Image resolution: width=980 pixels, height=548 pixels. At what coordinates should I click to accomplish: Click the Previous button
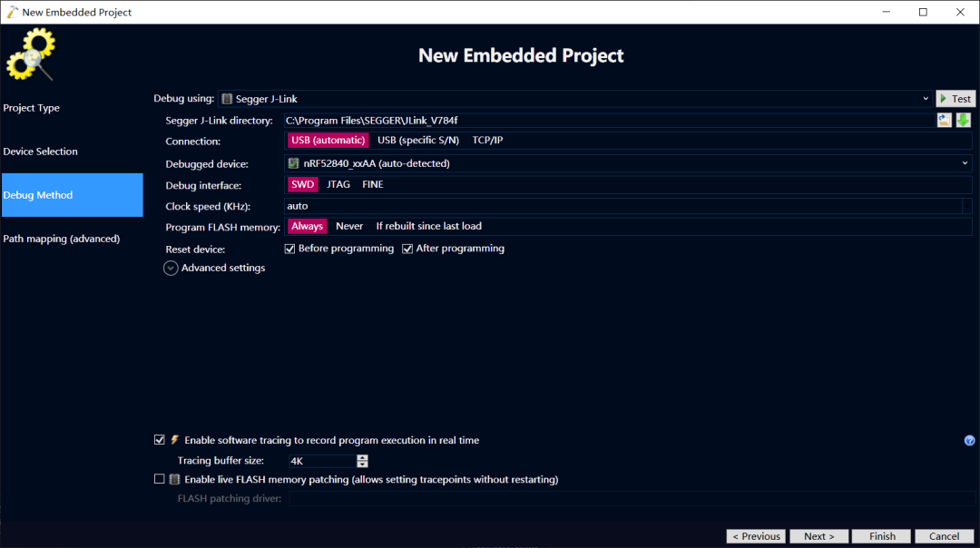point(756,536)
